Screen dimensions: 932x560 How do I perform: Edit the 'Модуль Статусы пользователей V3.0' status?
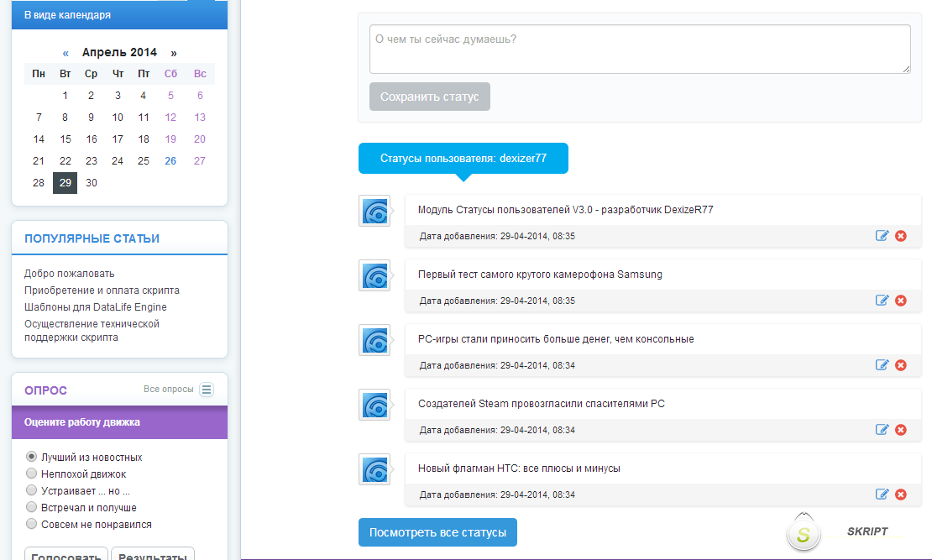882,236
